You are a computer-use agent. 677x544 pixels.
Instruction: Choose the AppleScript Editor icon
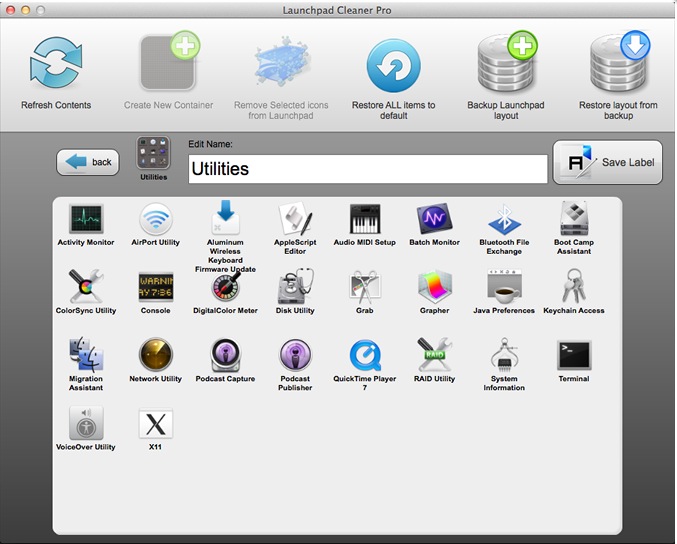pos(295,219)
